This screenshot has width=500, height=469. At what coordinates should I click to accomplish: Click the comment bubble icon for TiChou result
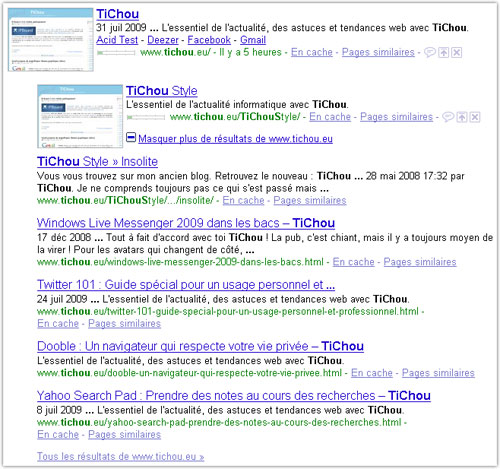429,52
